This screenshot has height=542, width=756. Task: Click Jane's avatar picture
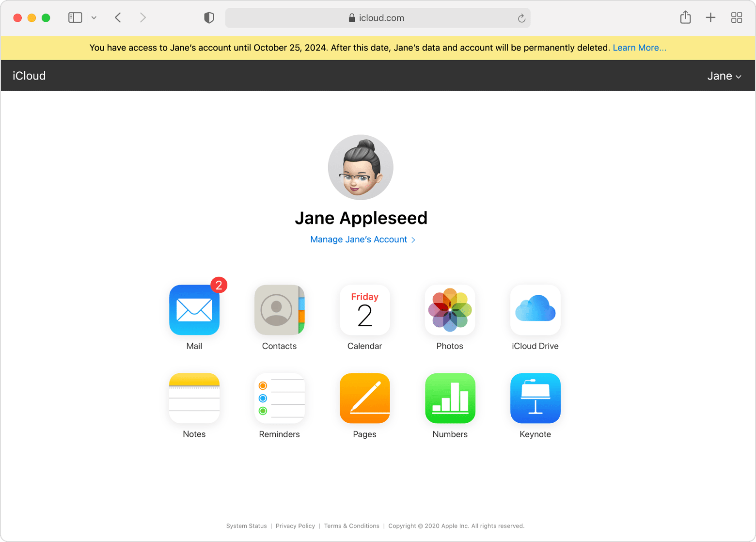361,167
